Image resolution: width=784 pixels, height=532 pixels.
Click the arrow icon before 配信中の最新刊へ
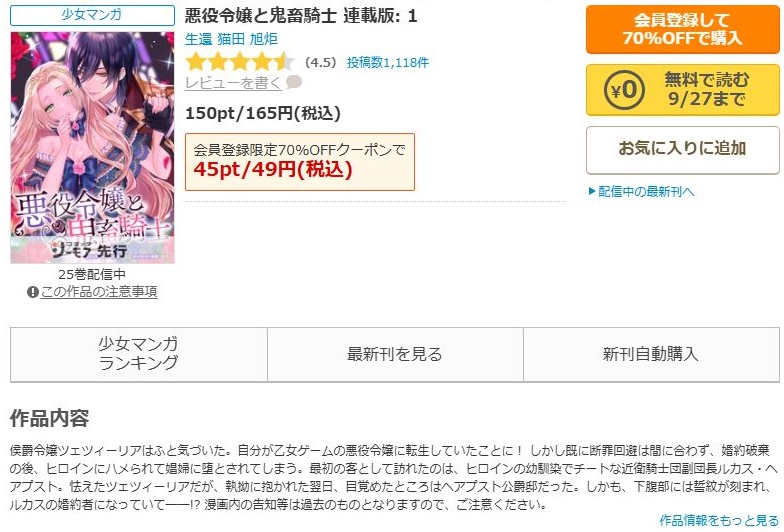592,192
